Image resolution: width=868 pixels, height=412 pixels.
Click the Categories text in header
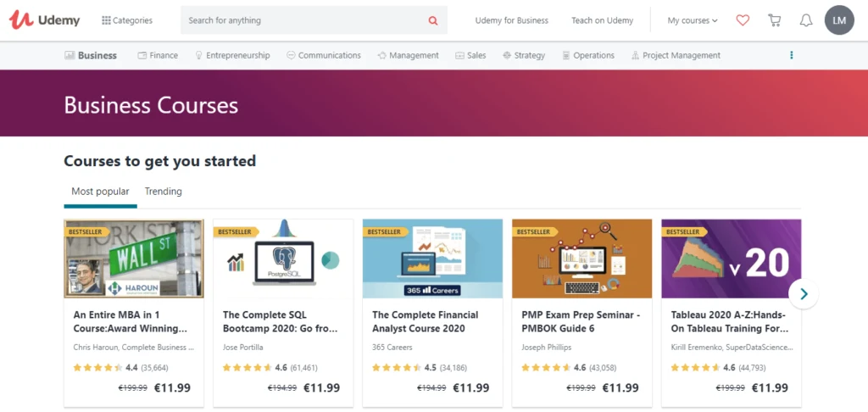(x=132, y=20)
